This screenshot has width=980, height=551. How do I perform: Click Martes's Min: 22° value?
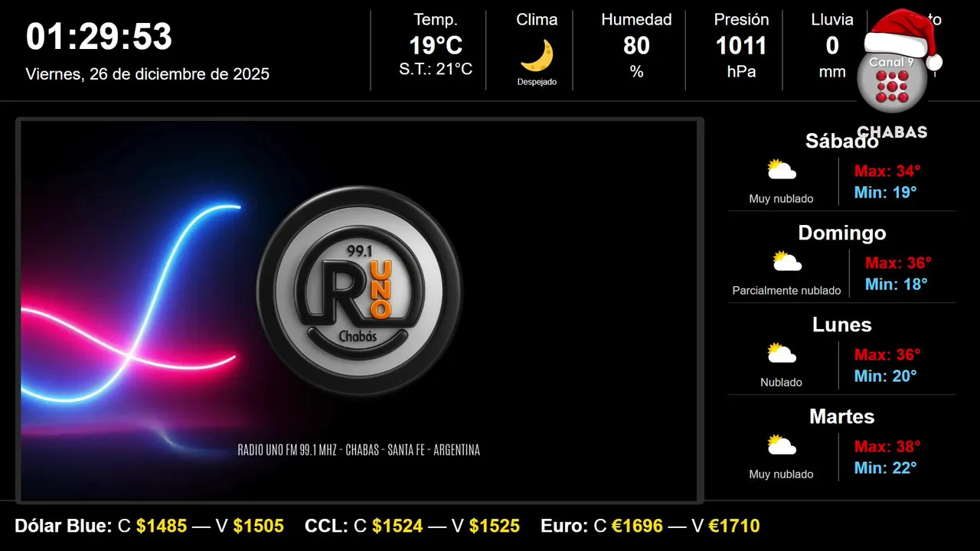coord(886,468)
